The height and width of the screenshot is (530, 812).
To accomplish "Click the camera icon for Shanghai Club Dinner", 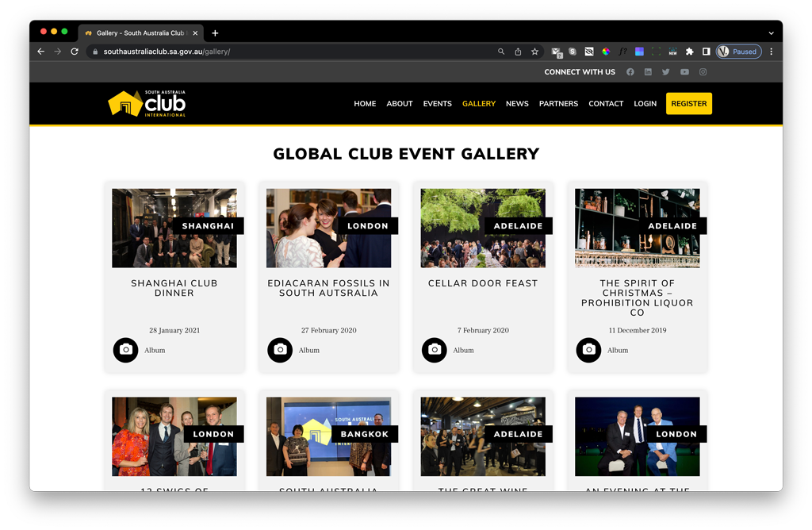I will 126,350.
